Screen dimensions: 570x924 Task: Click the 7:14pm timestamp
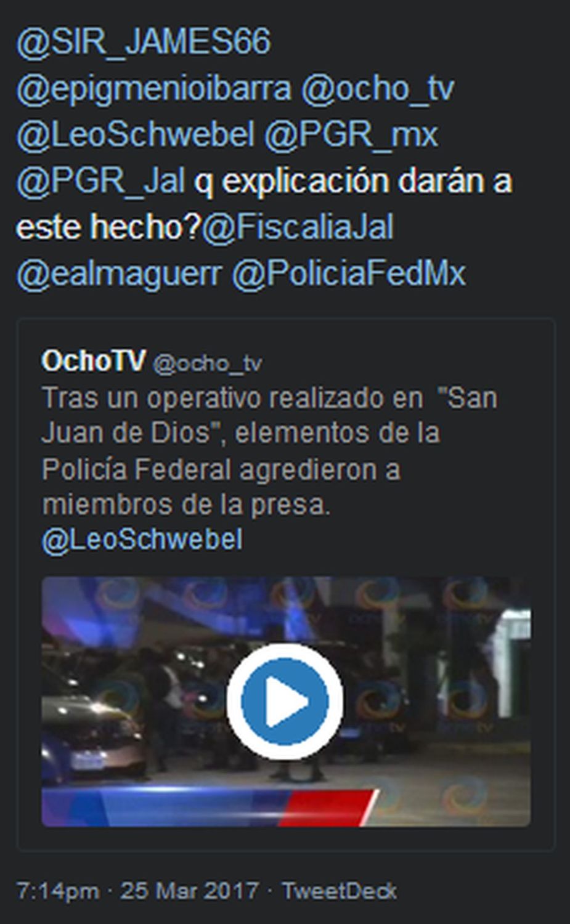pos(57,891)
